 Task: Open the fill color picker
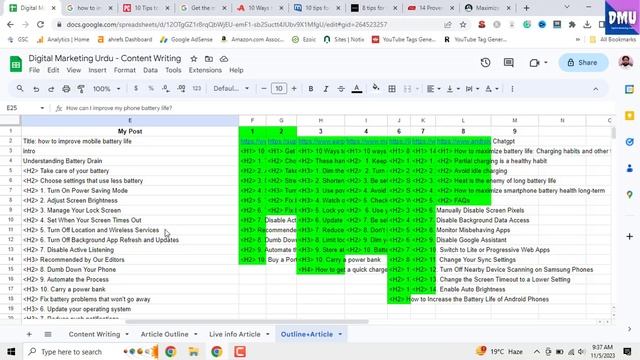tap(376, 88)
